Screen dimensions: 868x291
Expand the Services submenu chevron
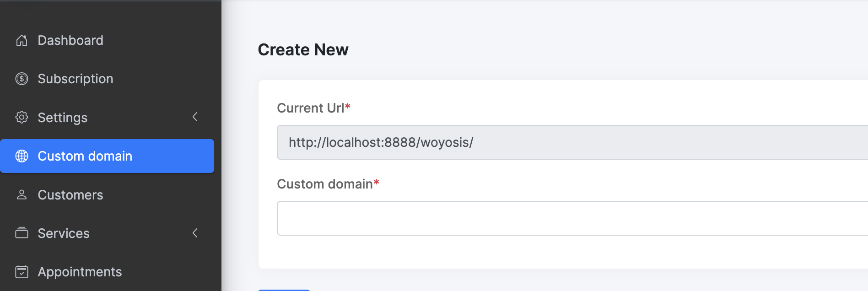[x=195, y=233]
